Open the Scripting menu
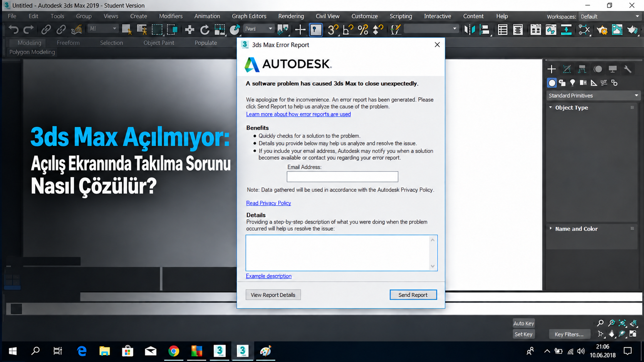The width and height of the screenshot is (644, 362). [401, 16]
